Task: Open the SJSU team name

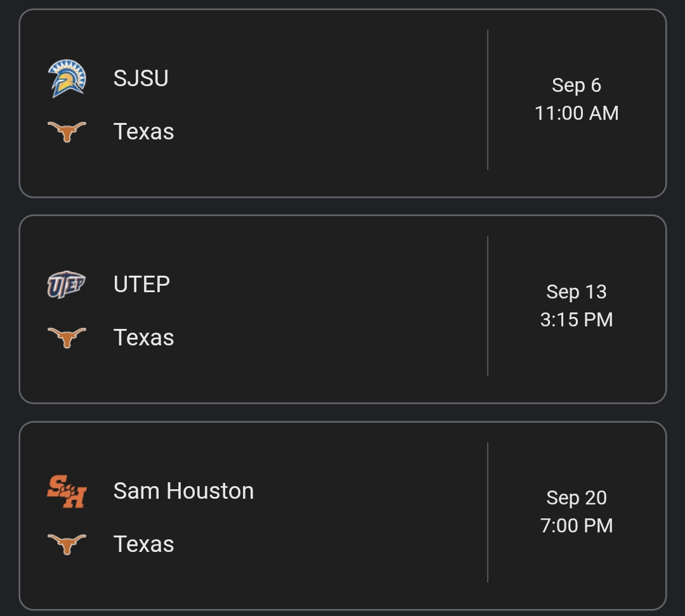Action: 141,78
